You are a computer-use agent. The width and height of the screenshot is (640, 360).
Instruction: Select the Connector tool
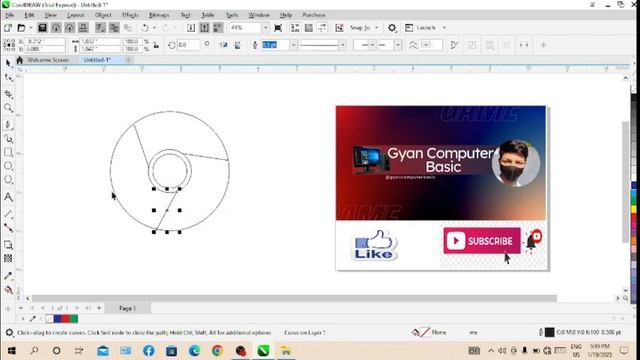click(8, 228)
